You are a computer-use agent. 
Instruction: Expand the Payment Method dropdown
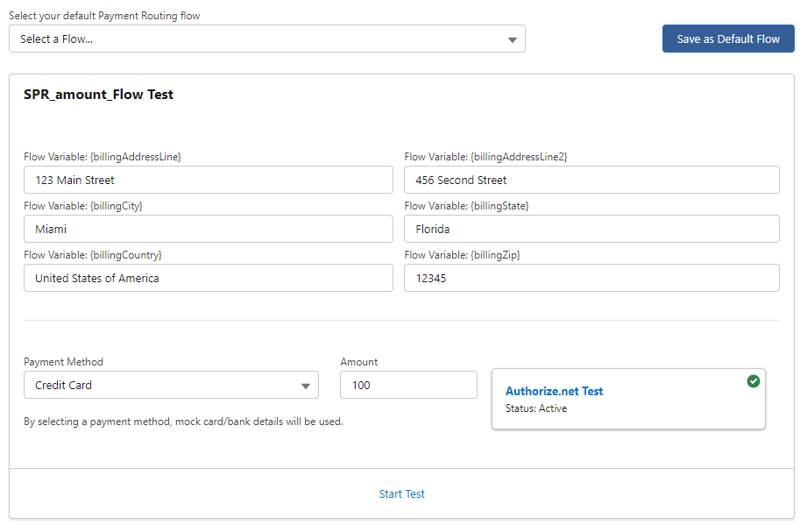point(306,385)
